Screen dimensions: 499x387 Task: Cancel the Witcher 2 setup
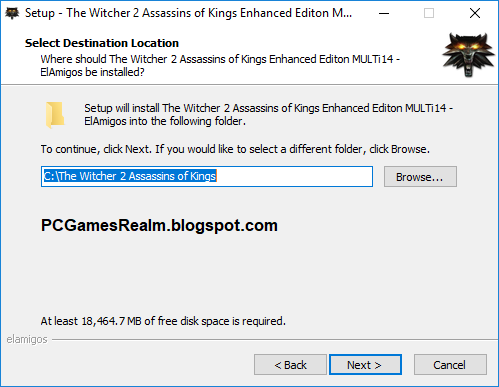[450, 365]
